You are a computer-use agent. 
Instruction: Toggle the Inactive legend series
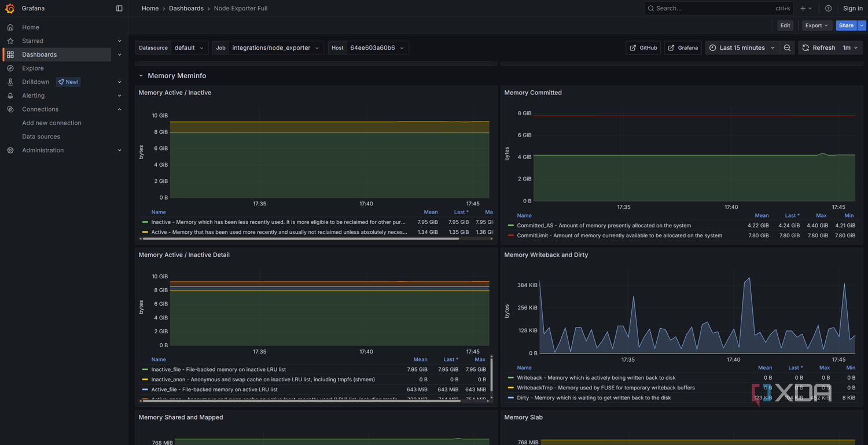(278, 222)
